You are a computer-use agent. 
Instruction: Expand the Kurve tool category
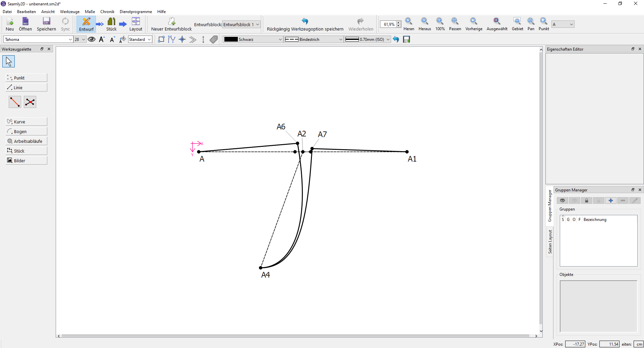(26, 122)
